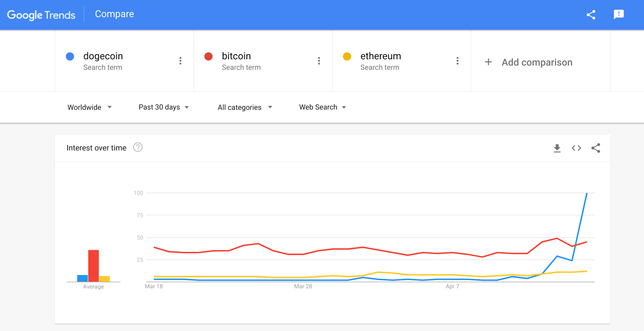This screenshot has height=331, width=644.
Task: Open the Past 30 days time range dropdown
Action: [164, 107]
